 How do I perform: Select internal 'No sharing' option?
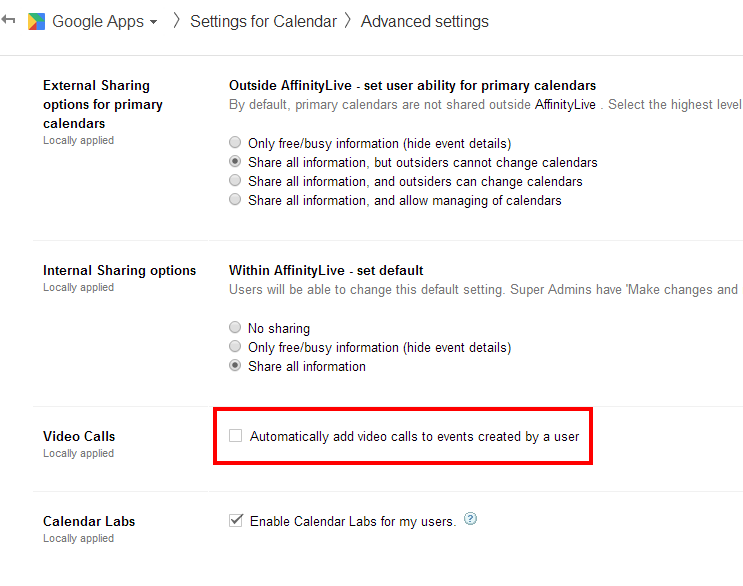[x=235, y=328]
